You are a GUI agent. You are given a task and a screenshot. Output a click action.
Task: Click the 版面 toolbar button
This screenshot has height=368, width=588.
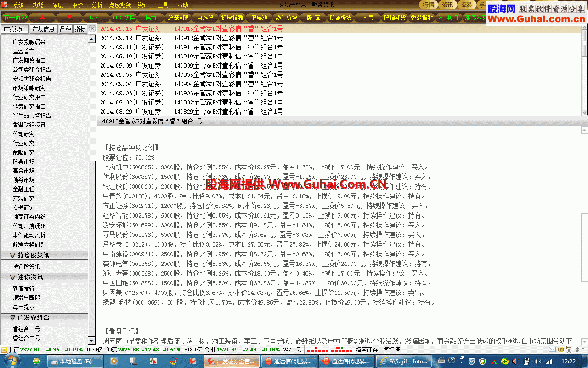[313, 17]
